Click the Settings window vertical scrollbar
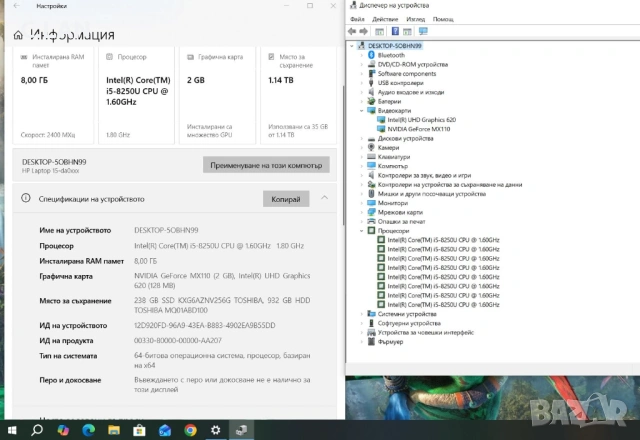This screenshot has width=640, height=440. [x=343, y=155]
